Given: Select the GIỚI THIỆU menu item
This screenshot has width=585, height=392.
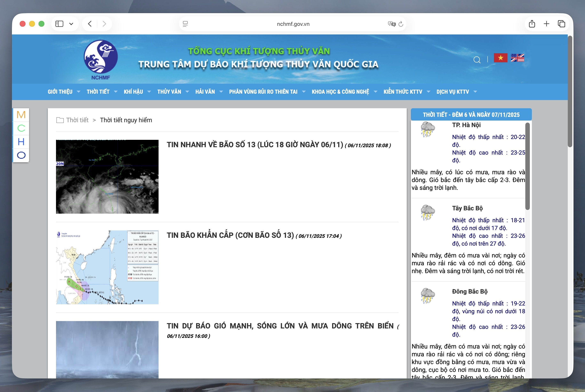Looking at the screenshot, I should click(60, 92).
